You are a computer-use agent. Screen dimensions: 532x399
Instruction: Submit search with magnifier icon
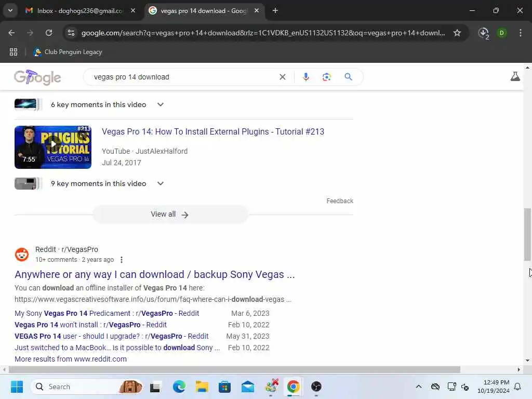(x=348, y=77)
